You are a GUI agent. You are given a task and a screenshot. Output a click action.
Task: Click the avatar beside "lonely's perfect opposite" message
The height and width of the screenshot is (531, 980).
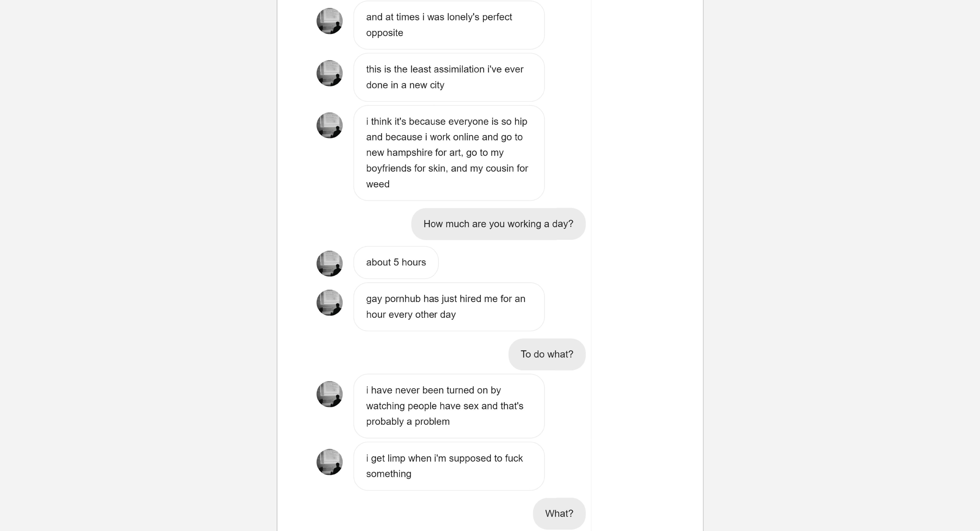329,21
